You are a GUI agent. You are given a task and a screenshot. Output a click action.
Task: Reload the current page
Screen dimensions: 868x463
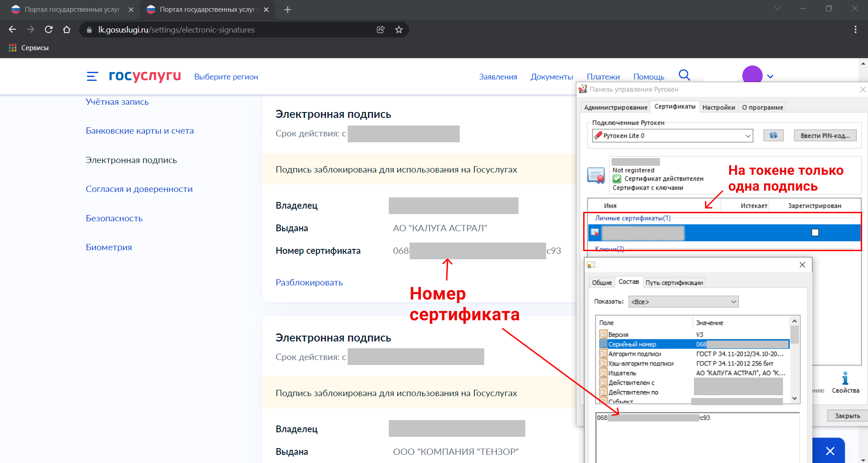49,29
